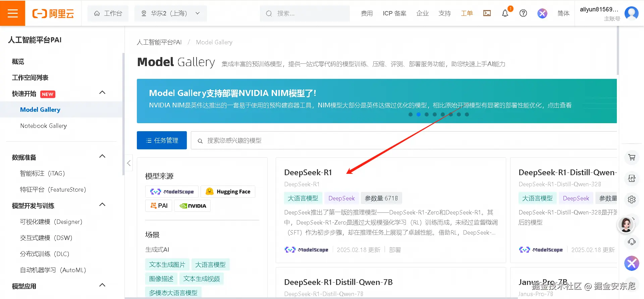Click the 搜索您感兴趣的模型 search field

click(404, 140)
